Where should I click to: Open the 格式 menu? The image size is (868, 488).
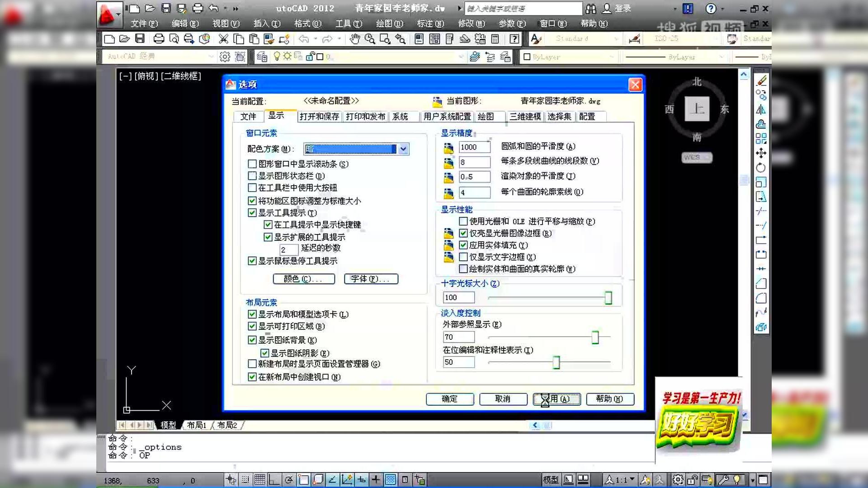[x=307, y=23]
